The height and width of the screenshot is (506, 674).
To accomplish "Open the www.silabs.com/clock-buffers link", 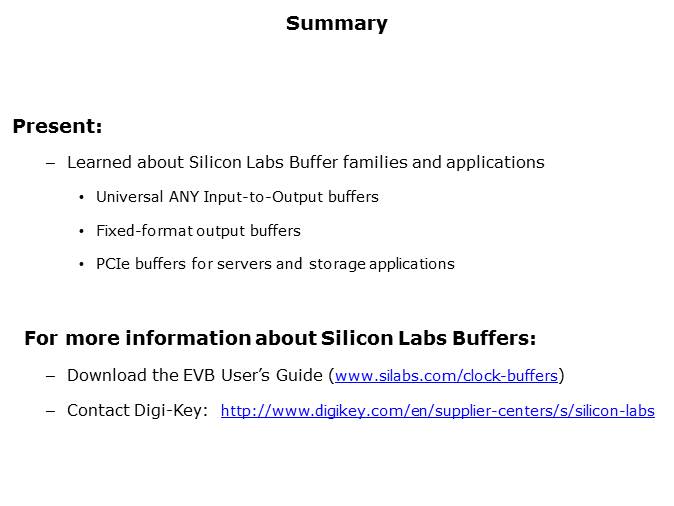I will coord(446,376).
